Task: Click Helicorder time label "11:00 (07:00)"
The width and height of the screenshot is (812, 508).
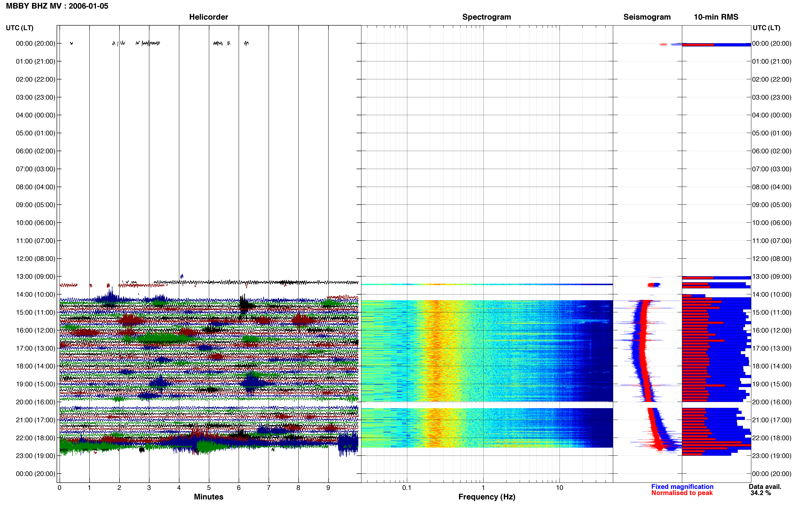Action: (x=36, y=241)
